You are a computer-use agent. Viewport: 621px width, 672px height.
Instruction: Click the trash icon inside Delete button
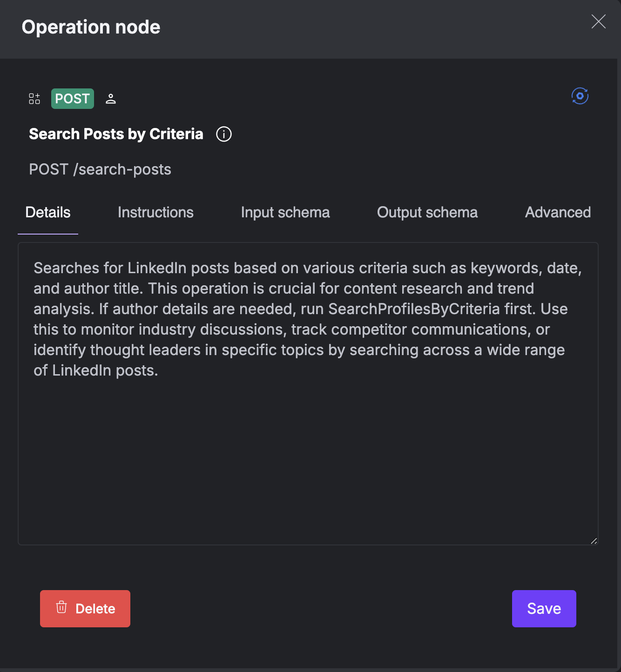62,608
